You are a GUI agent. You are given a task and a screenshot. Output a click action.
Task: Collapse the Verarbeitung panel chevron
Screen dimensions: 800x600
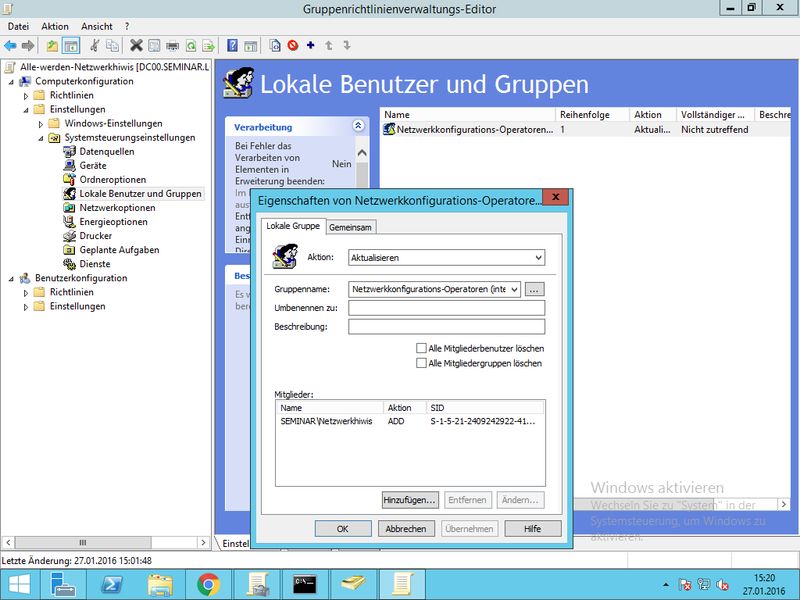point(358,127)
